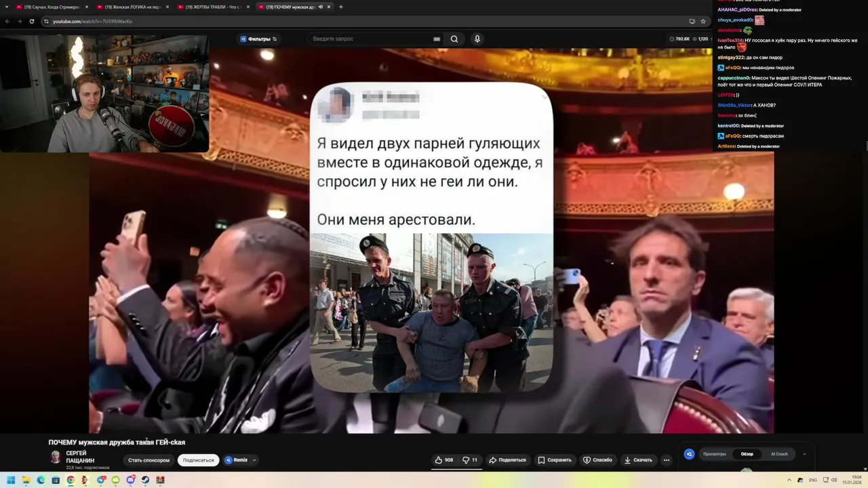Open СЕРГЕЙ ПАЩАНИН channel name link
The height and width of the screenshot is (488, 868).
point(80,457)
